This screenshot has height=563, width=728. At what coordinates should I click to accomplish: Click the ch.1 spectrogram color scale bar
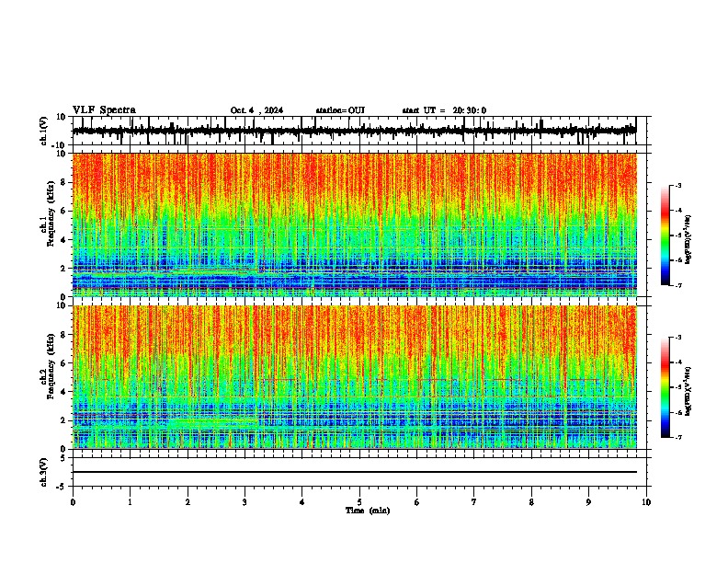pos(665,236)
